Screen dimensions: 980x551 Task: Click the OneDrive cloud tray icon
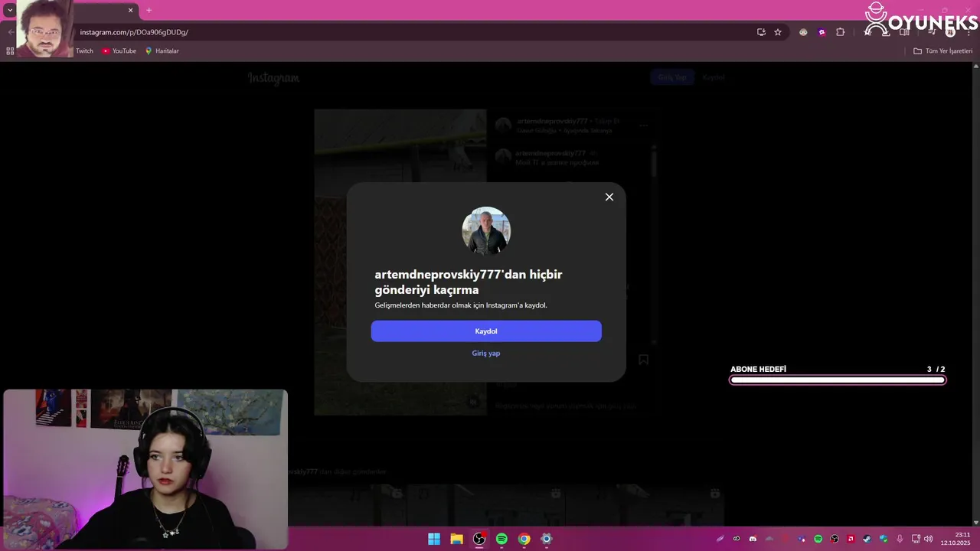point(769,539)
